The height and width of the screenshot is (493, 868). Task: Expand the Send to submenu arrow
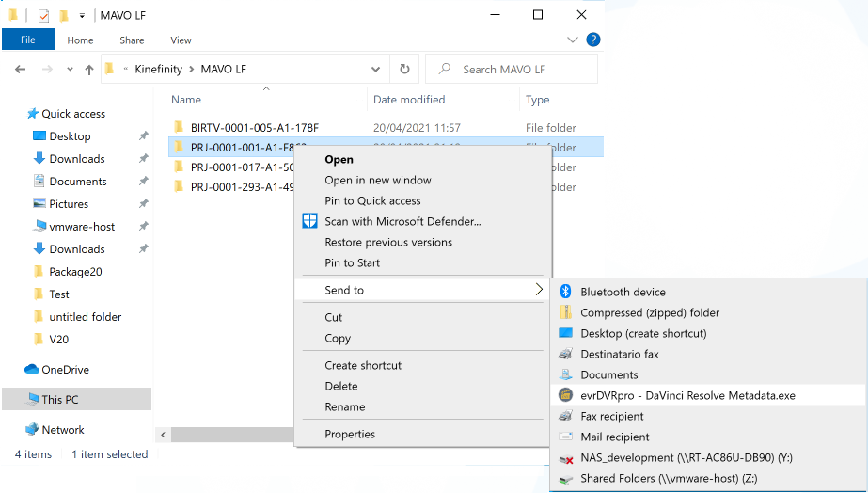click(x=539, y=289)
